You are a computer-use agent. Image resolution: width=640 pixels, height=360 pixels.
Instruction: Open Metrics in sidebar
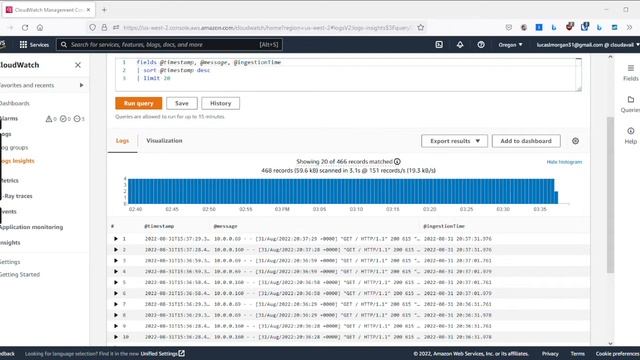point(9,180)
